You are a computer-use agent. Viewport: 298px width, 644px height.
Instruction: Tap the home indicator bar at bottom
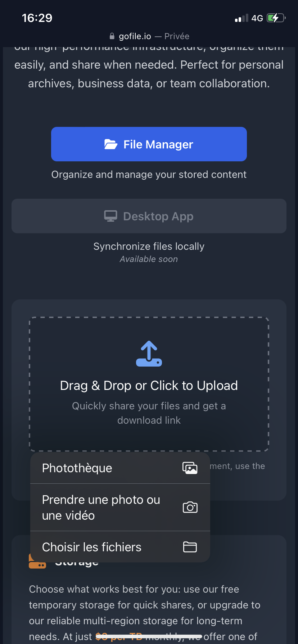[149, 636]
